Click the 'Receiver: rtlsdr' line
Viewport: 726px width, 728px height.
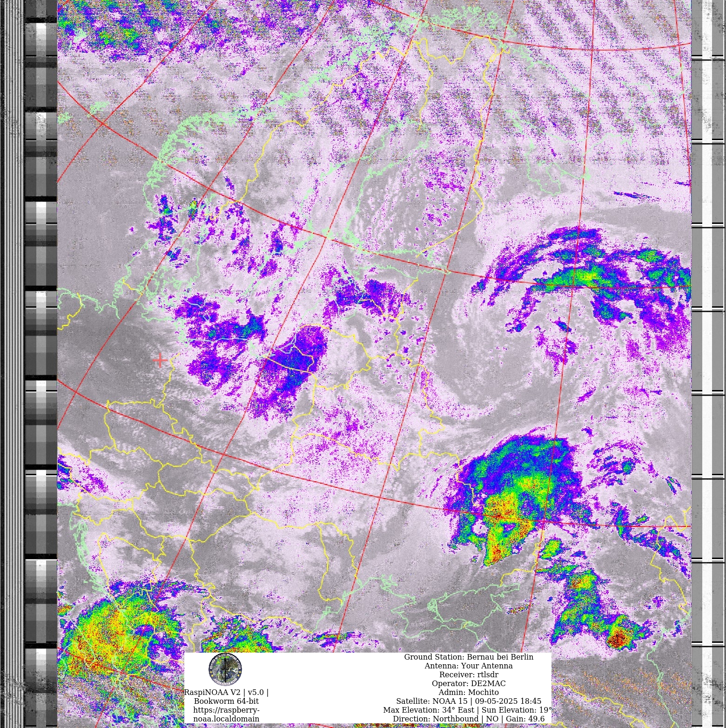pos(469,674)
